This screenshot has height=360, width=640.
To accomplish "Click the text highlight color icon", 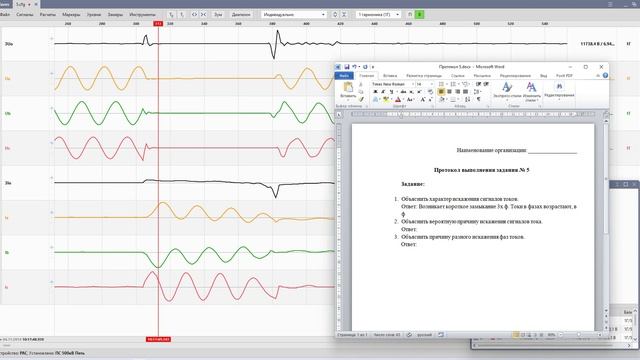I will pyautogui.click(x=386, y=99).
